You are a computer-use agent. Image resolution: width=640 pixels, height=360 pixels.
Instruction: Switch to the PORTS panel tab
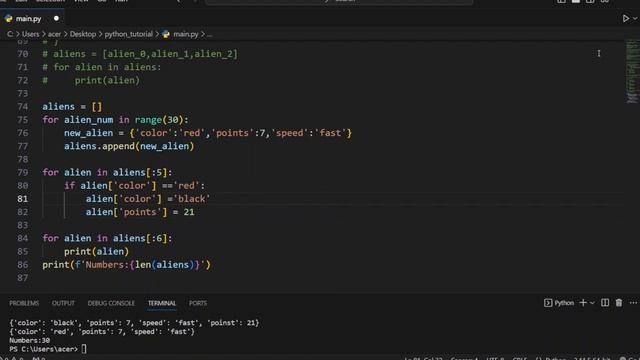click(x=198, y=303)
